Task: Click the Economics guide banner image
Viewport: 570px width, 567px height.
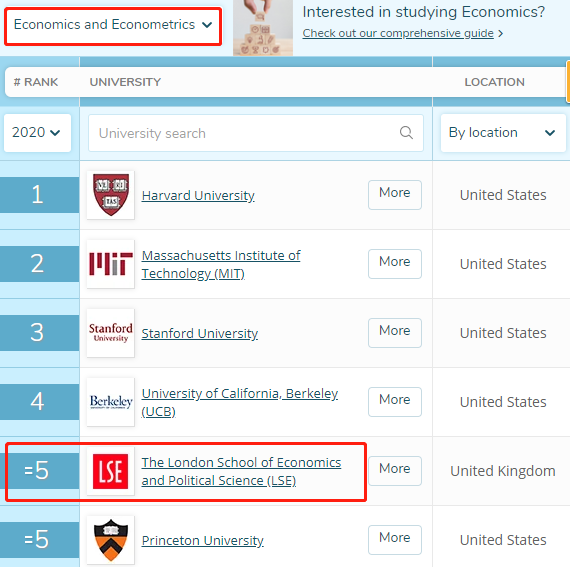Action: 263,28
